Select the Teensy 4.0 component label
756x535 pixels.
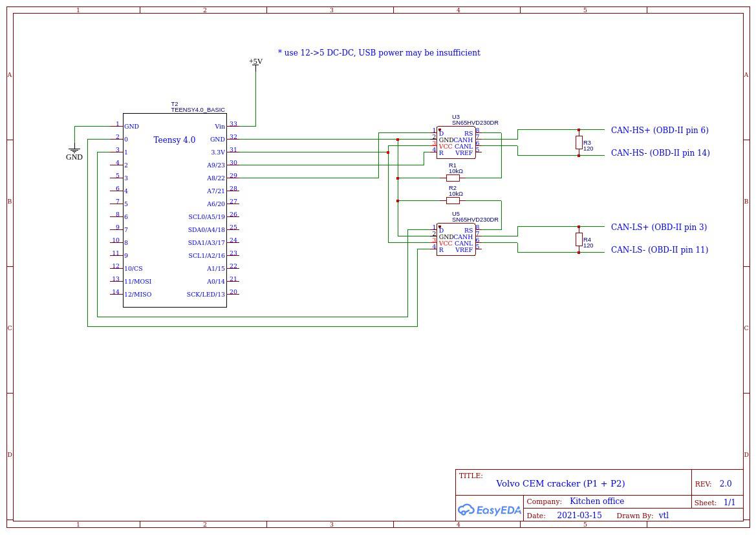pyautogui.click(x=174, y=140)
